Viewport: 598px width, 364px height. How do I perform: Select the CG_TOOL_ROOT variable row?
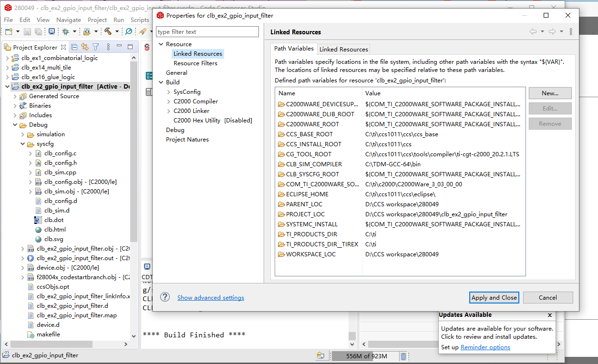400,154
